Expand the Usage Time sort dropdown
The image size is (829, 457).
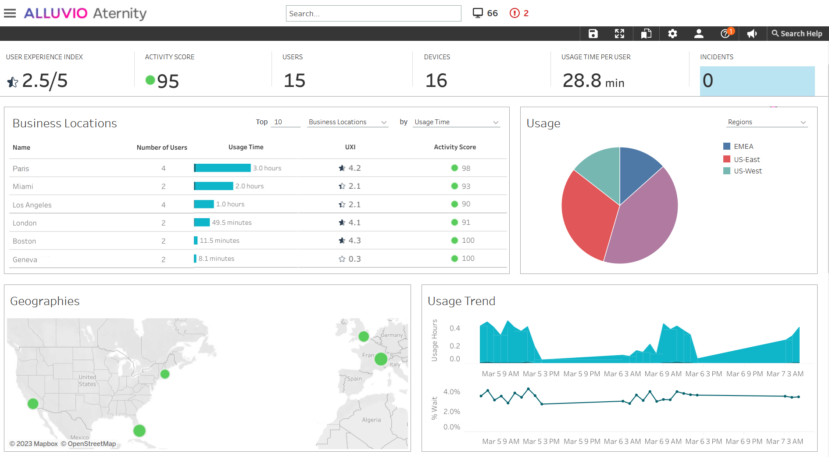456,122
